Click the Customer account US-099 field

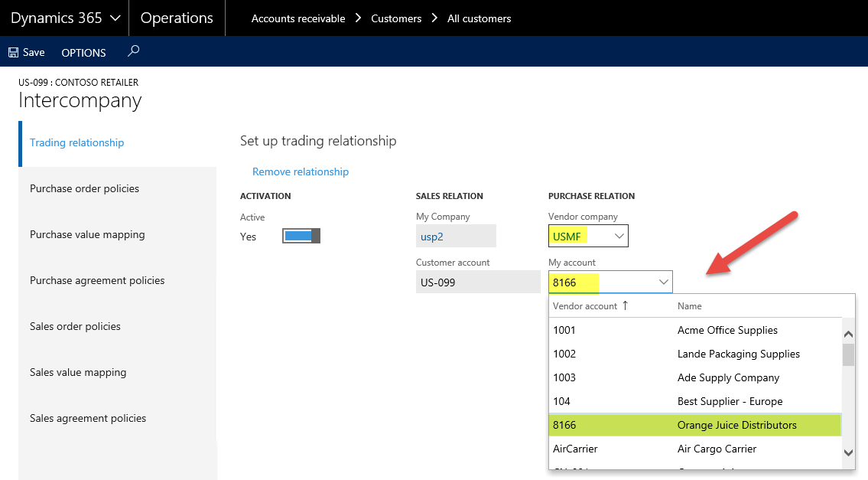(477, 282)
